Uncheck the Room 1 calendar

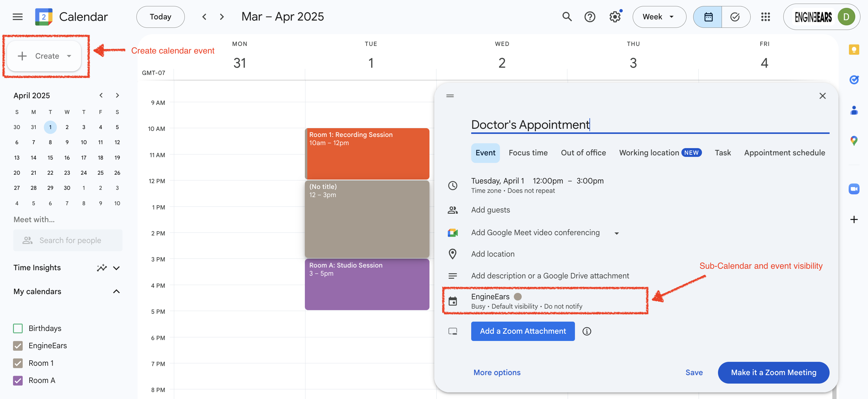click(18, 363)
